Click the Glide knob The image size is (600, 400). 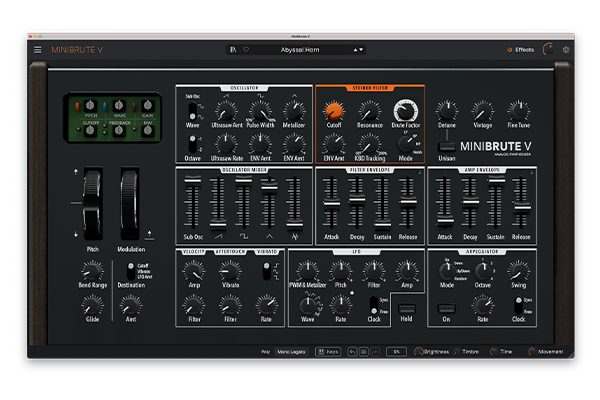coord(92,306)
